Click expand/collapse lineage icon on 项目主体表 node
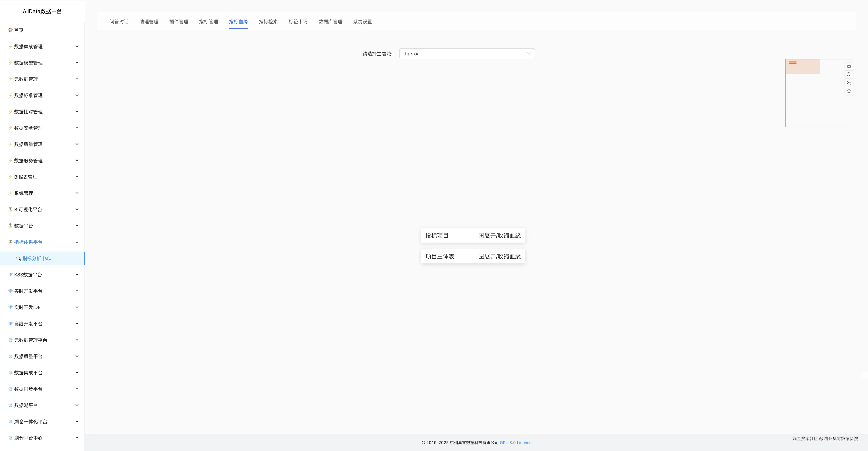The height and width of the screenshot is (451, 868). [x=481, y=257]
